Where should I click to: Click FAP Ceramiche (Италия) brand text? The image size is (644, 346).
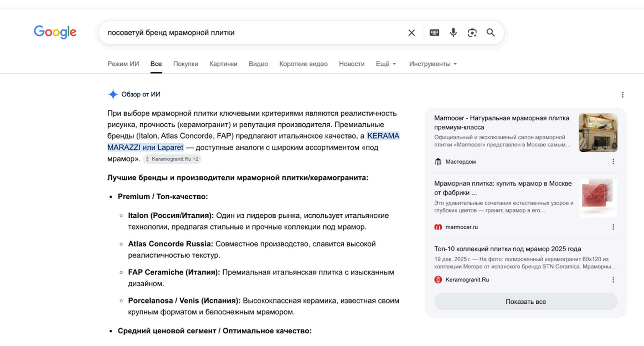click(174, 272)
